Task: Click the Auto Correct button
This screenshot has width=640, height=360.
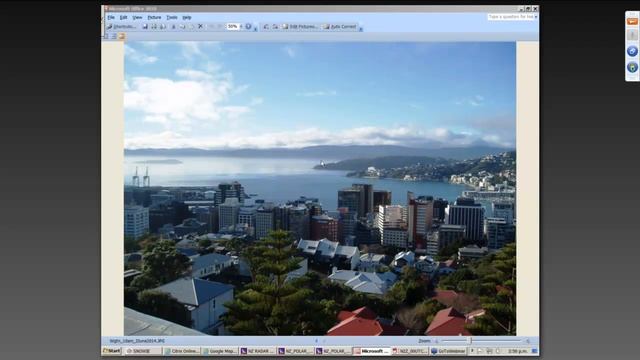Action: pyautogui.click(x=340, y=27)
